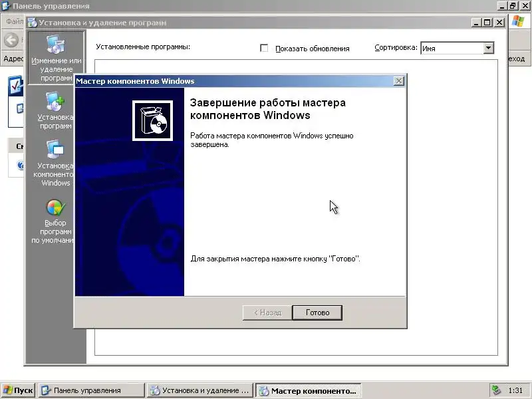Click the wizard box-and-CD icon image

pos(152,120)
